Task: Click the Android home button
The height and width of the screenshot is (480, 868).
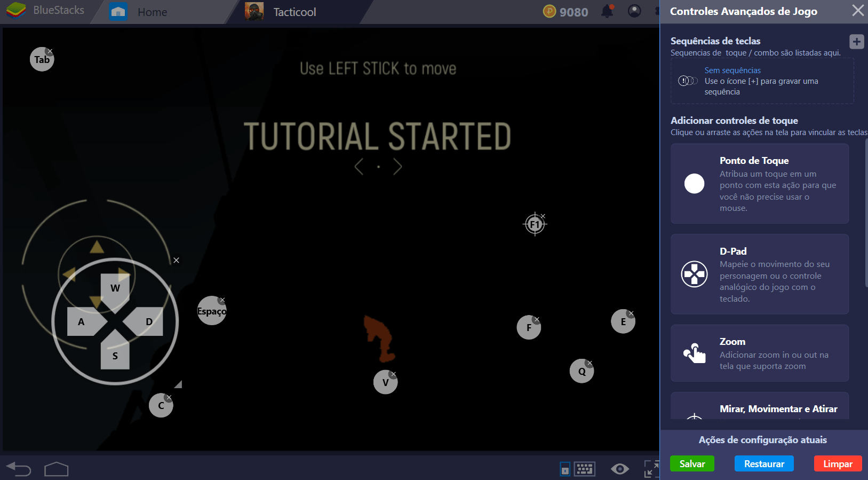Action: point(57,469)
